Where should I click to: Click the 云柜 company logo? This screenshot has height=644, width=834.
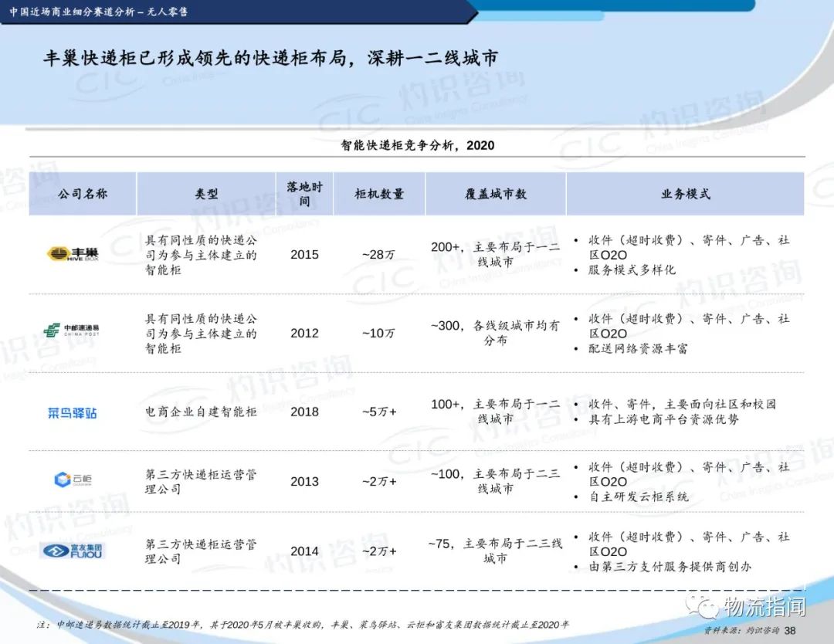coord(73,480)
